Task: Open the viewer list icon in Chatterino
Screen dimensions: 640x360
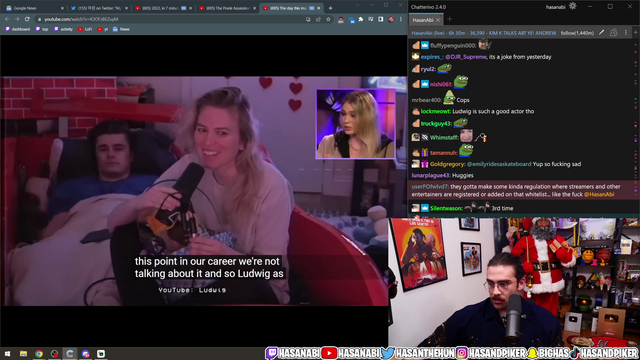Action: click(613, 33)
